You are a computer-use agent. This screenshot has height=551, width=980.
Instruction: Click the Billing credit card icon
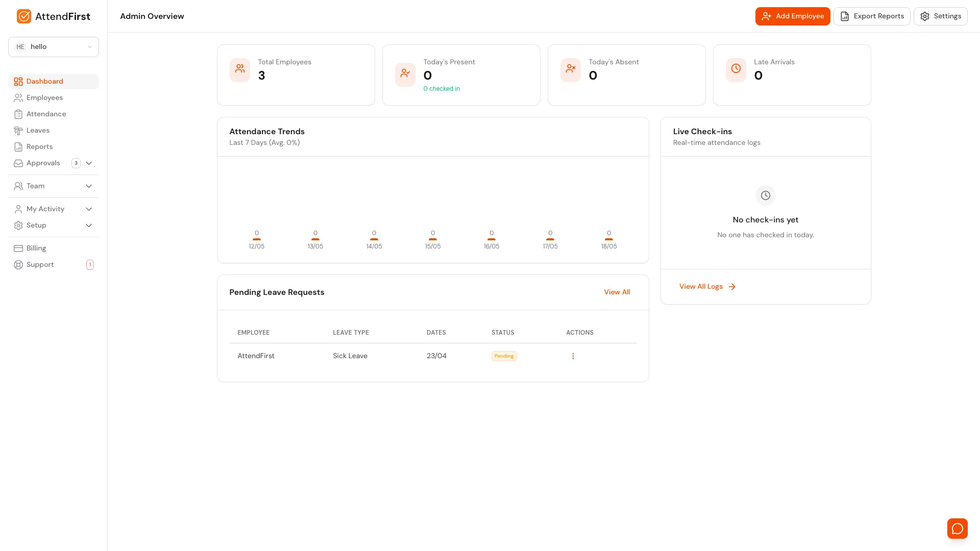coord(18,248)
